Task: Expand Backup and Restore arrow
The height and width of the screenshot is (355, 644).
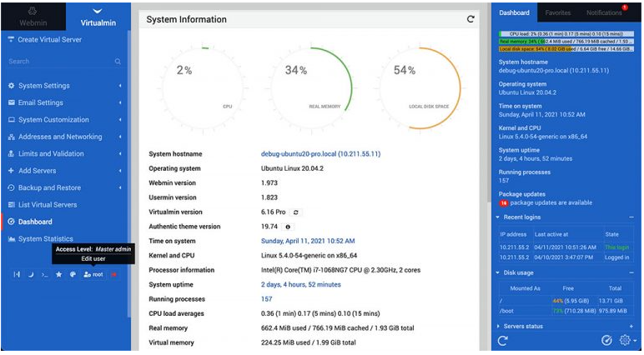Action: 120,188
